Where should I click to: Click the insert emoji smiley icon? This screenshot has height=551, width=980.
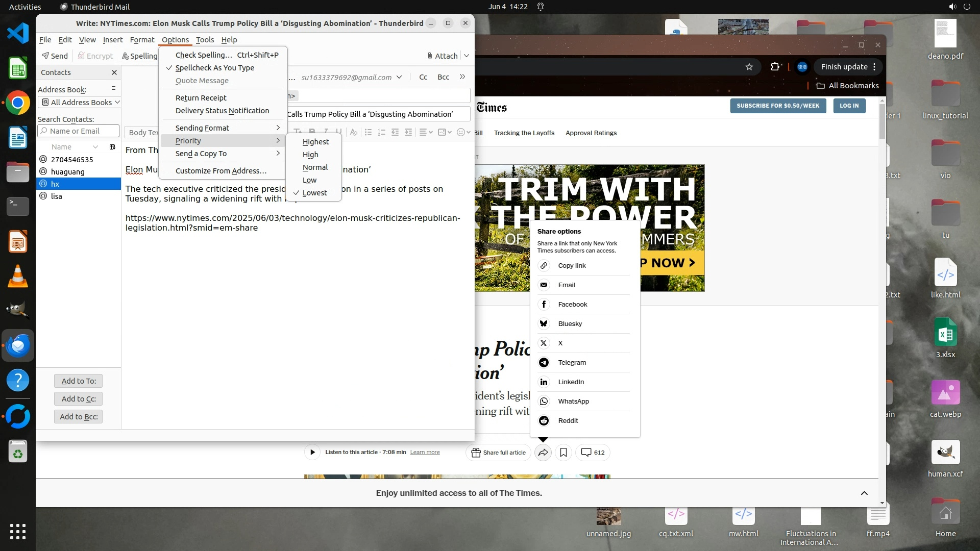(461, 132)
